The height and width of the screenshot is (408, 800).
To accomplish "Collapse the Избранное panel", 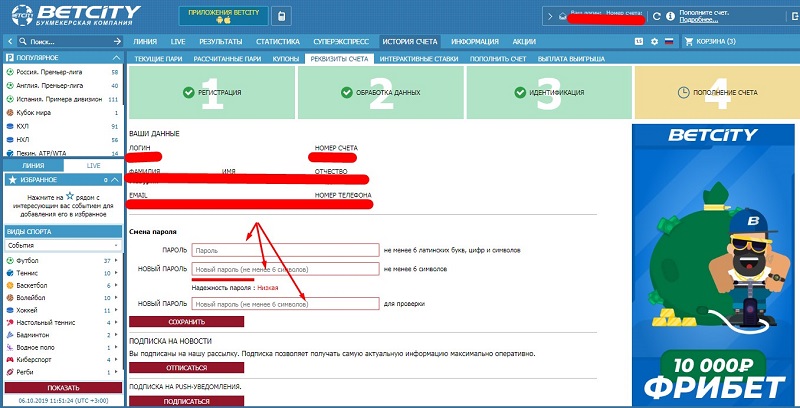I will [117, 179].
